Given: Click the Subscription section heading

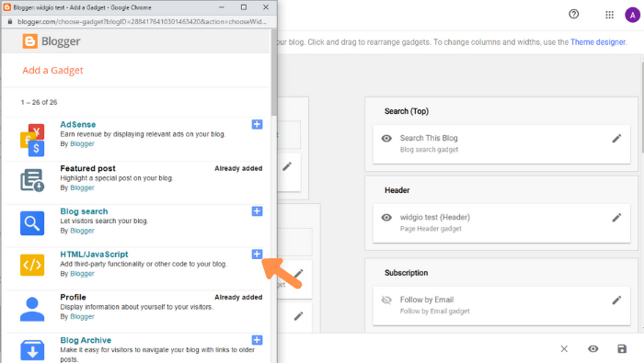Looking at the screenshot, I should (407, 273).
